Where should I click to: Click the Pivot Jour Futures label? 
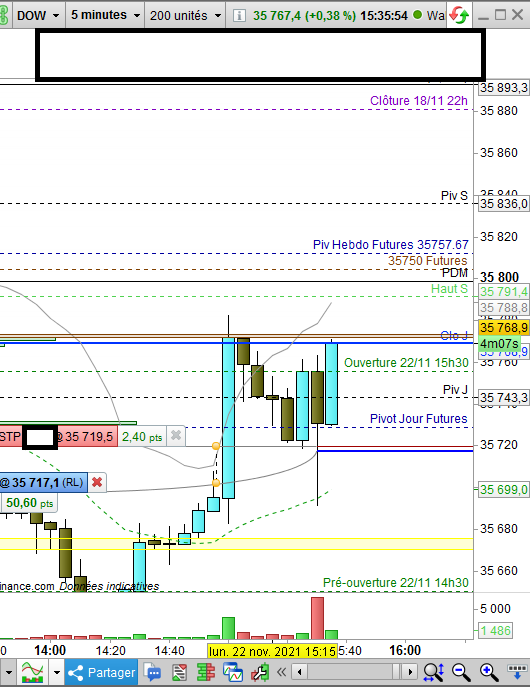[x=419, y=419]
